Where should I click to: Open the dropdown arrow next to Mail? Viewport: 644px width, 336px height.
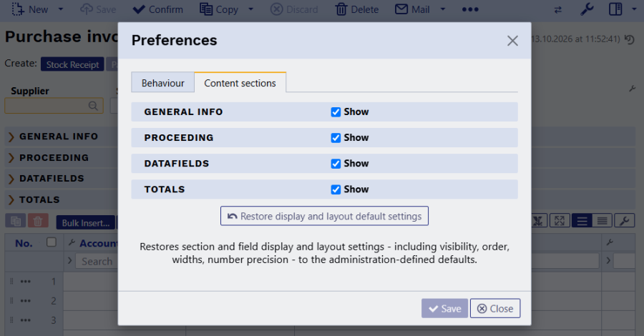(443, 9)
